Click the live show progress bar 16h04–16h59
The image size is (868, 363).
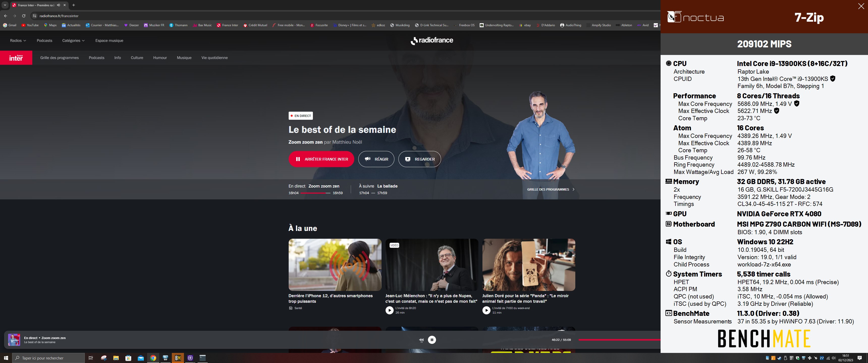tap(315, 193)
